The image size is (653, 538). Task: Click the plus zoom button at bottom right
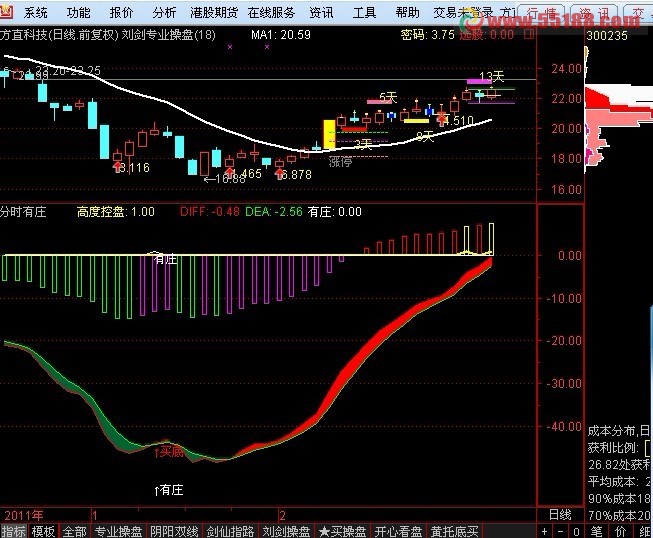pyautogui.click(x=544, y=531)
